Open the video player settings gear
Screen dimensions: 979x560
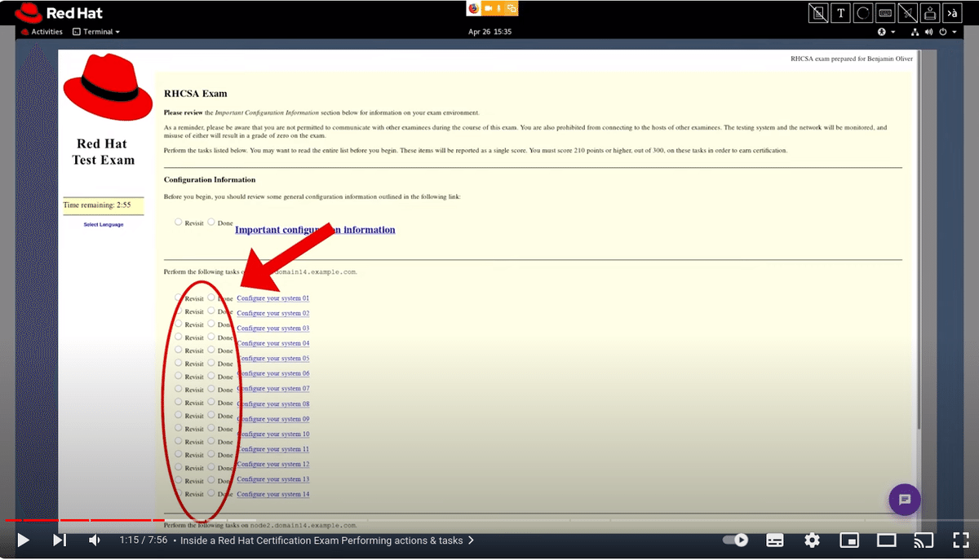tap(812, 540)
